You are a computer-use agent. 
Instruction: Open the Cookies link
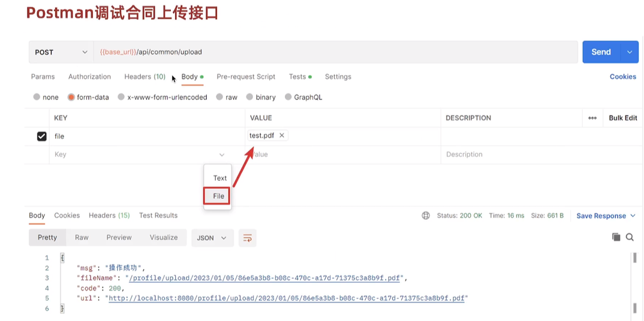coord(622,77)
